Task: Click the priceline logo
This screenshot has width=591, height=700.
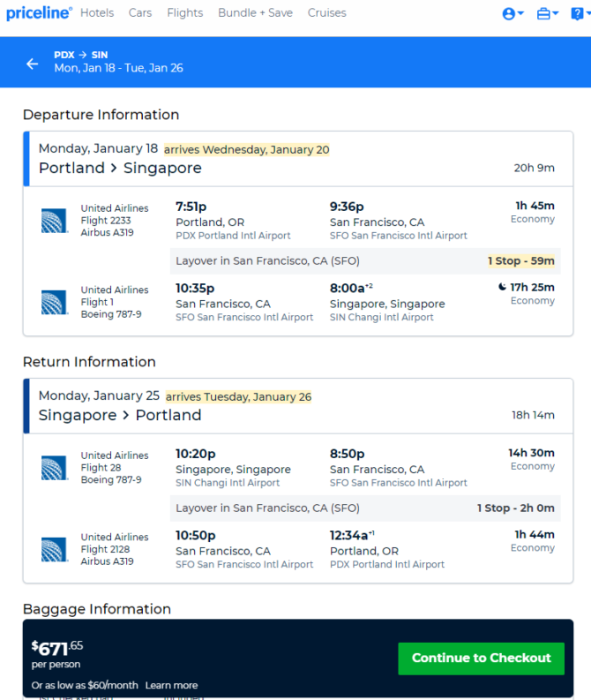Action: coord(39,13)
